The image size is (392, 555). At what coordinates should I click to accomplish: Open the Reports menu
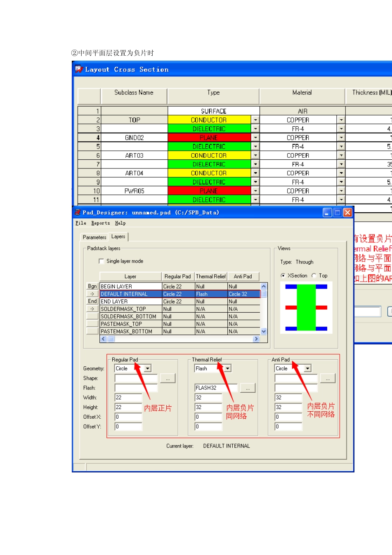[x=101, y=223]
